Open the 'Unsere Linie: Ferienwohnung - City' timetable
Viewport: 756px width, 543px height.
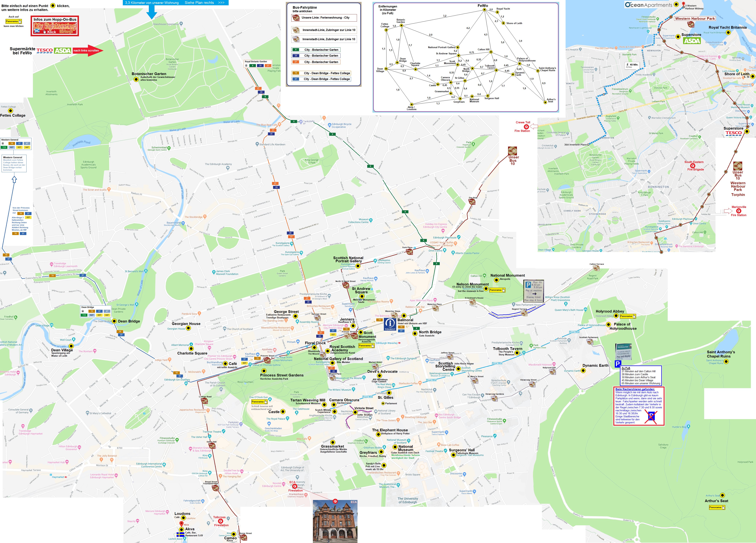coord(325,18)
